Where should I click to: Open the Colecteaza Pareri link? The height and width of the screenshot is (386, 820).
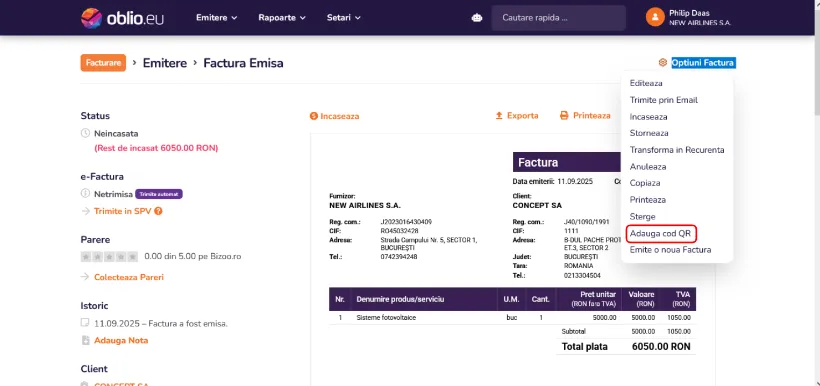(129, 277)
